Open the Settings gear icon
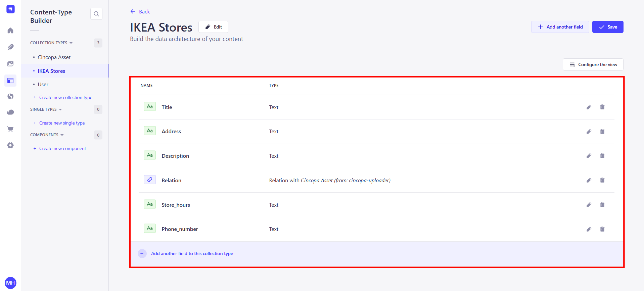Viewport: 644px width, 291px height. 10,145
